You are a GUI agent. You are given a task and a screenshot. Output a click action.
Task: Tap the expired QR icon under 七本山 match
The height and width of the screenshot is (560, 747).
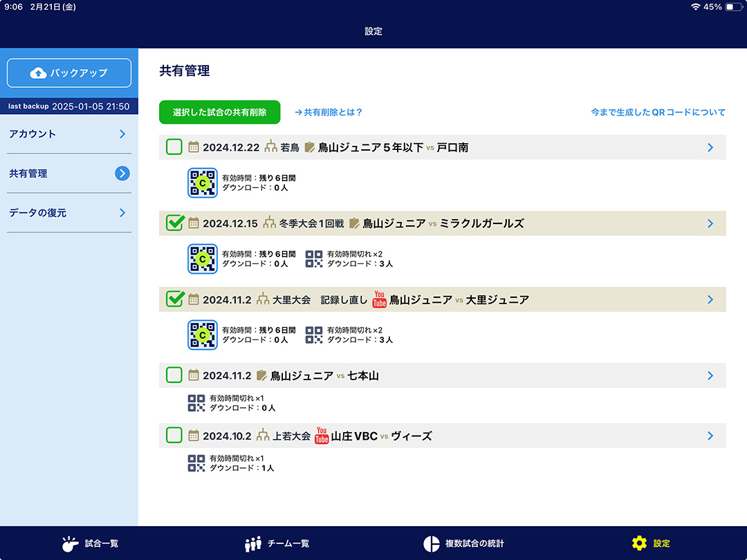tap(196, 403)
